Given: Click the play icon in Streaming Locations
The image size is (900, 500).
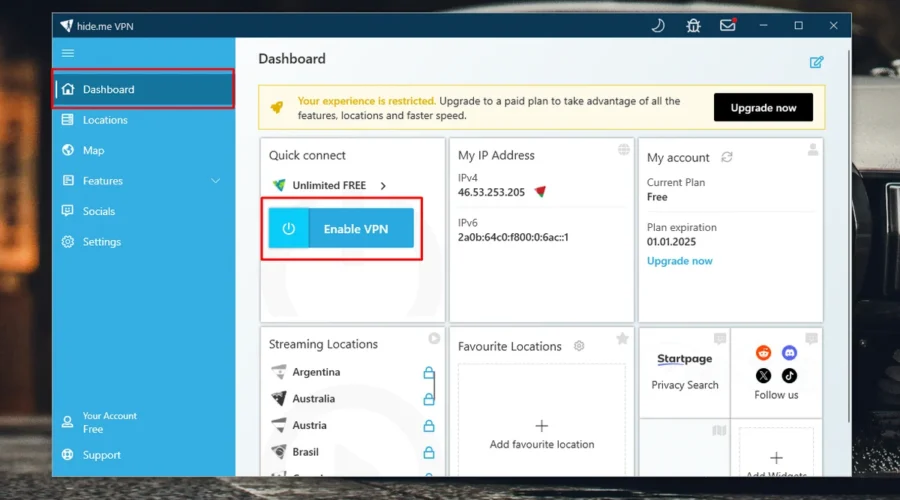Looking at the screenshot, I should point(434,339).
